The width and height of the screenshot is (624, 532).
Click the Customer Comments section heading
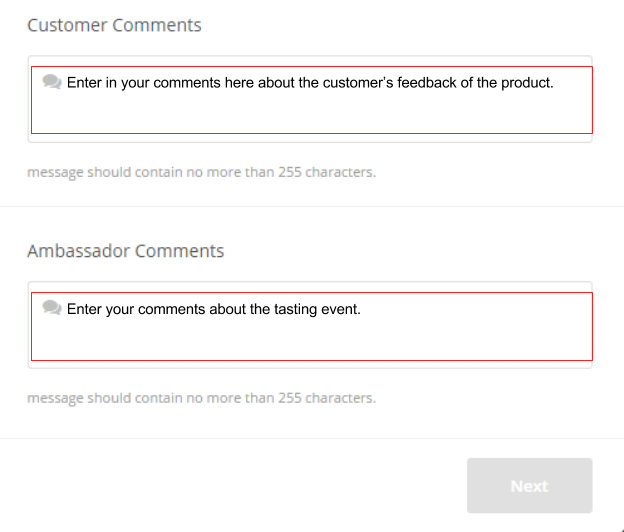(x=114, y=25)
